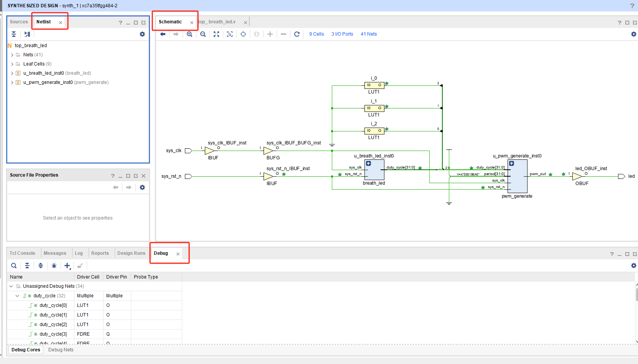This screenshot has width=638, height=364.
Task: Open Netlist panel settings gear
Action: (x=142, y=34)
